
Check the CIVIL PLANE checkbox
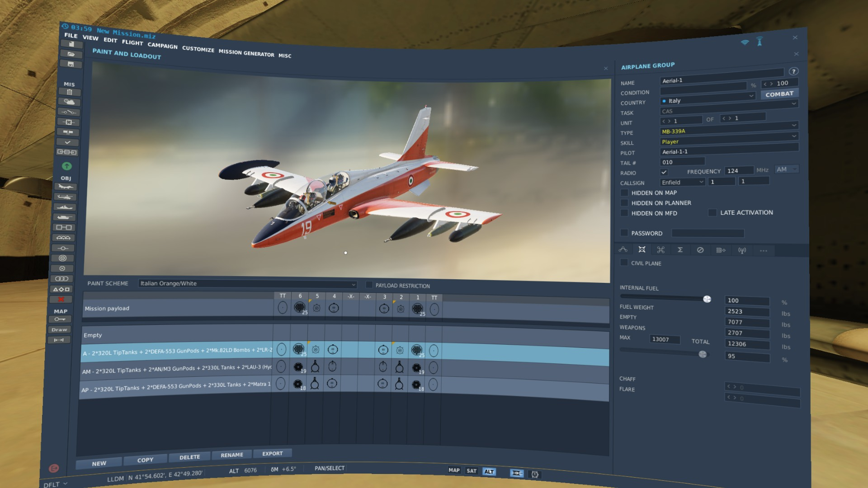624,263
